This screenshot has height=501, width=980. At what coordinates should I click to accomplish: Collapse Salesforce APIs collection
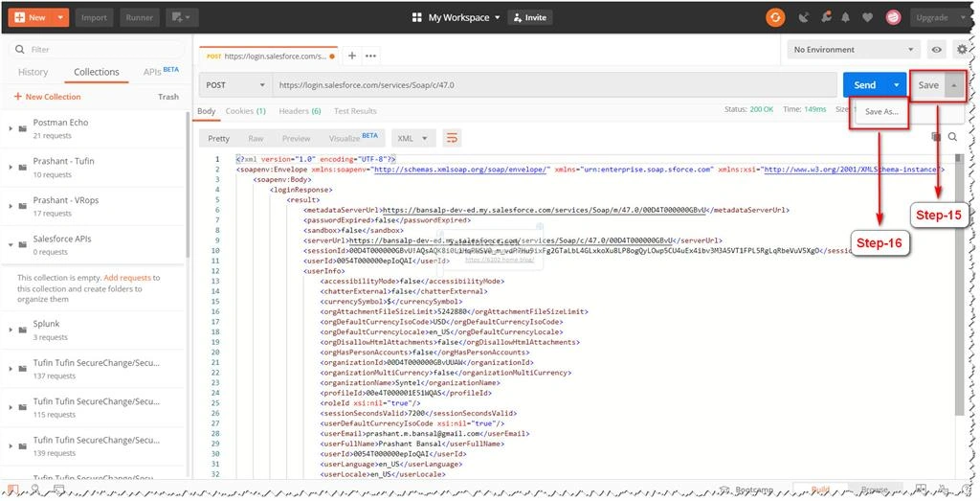pyautogui.click(x=11, y=244)
